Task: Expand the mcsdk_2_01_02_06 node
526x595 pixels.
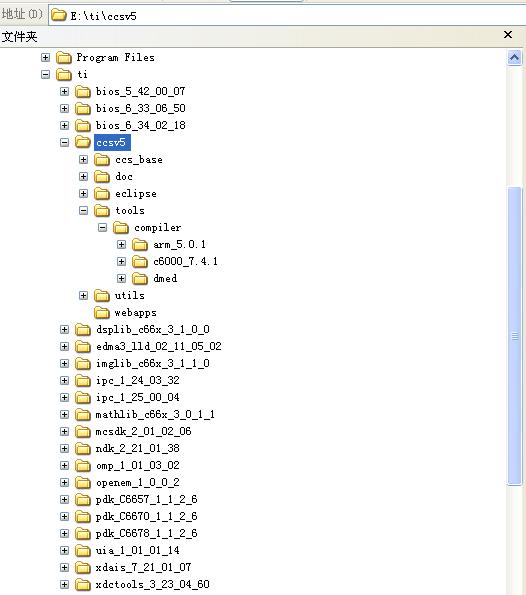Action: tap(65, 432)
